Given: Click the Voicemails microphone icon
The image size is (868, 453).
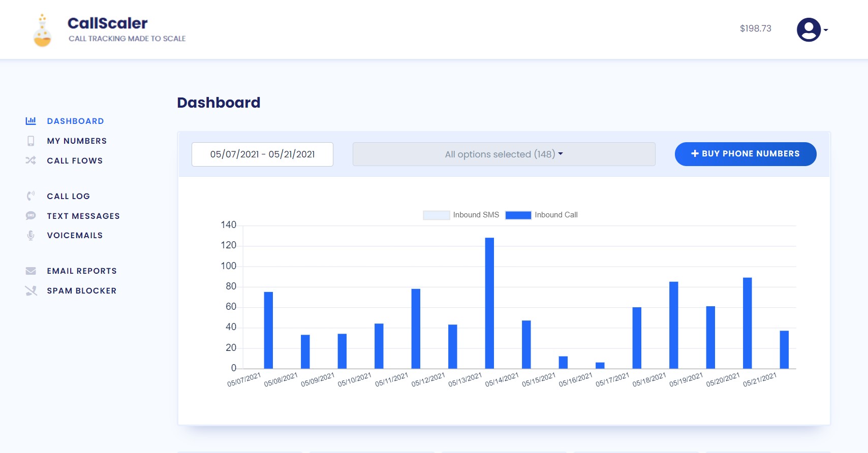Looking at the screenshot, I should (30, 236).
